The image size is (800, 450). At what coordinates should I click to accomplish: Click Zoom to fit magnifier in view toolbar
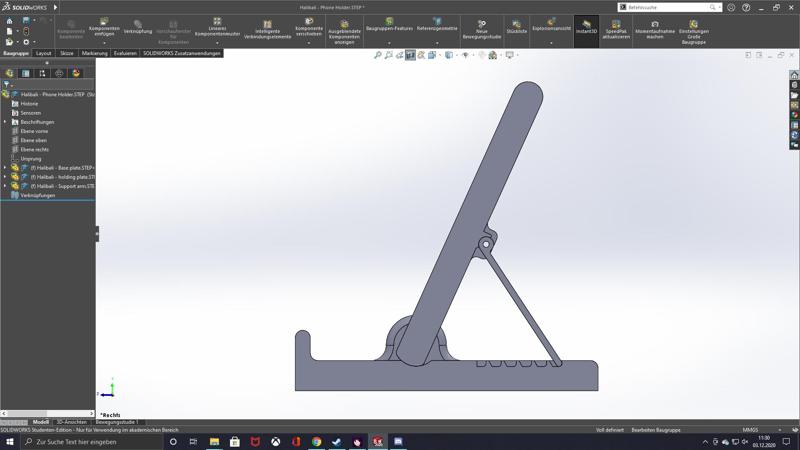coord(378,55)
